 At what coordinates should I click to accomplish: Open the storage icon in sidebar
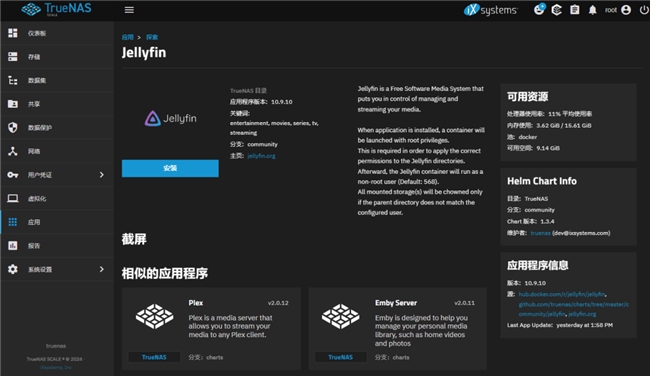tap(13, 57)
